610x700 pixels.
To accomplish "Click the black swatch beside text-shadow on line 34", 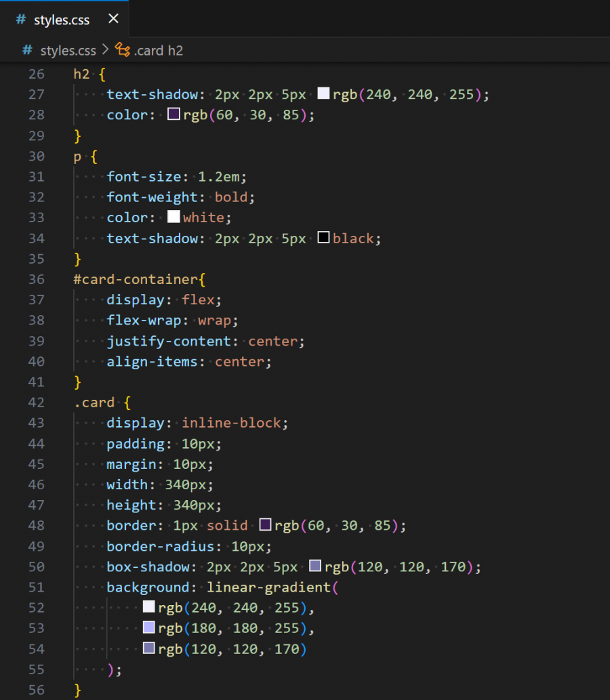I will [x=322, y=238].
